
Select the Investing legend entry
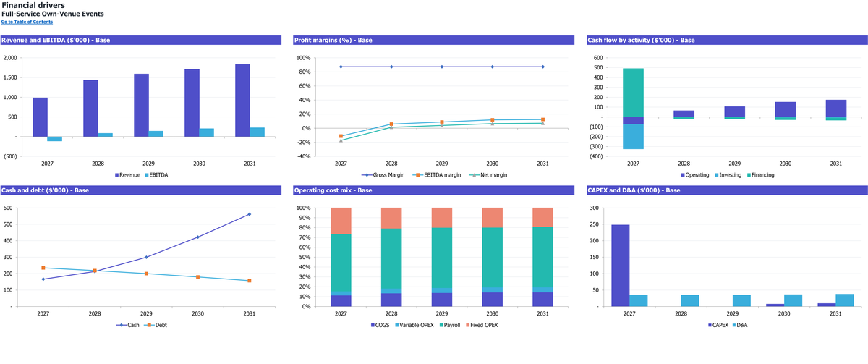point(728,175)
